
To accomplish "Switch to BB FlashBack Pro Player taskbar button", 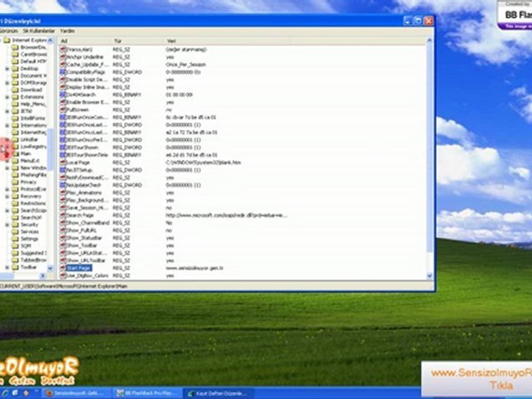I will pyautogui.click(x=148, y=393).
